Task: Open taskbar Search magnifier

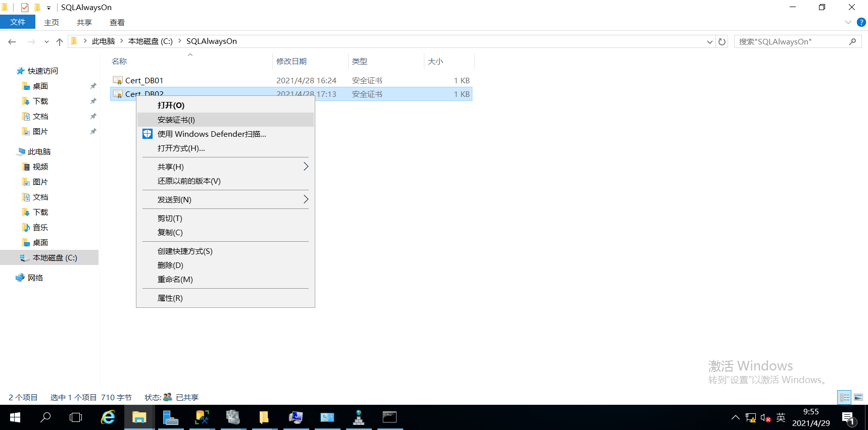Action: [45, 417]
